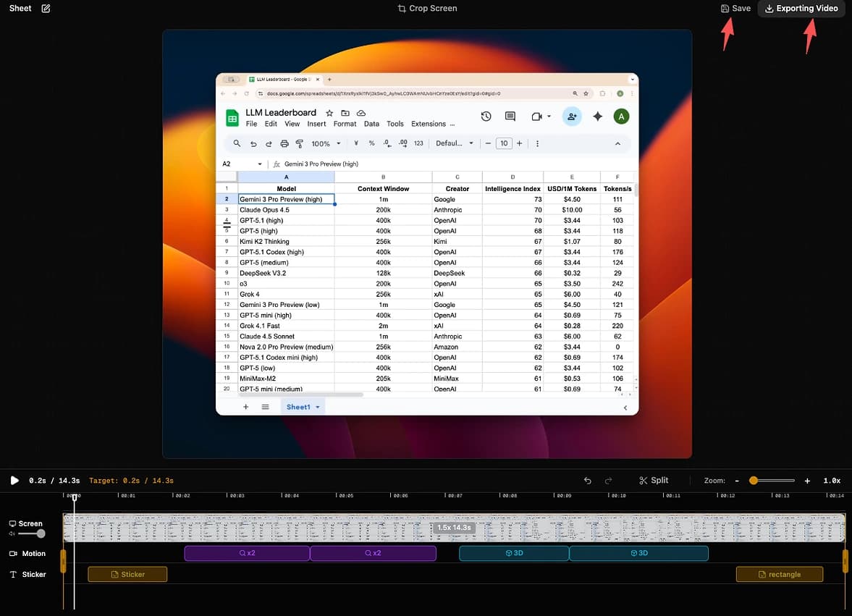Select the rectangle sticker clip
The height and width of the screenshot is (616, 852).
pyautogui.click(x=779, y=574)
